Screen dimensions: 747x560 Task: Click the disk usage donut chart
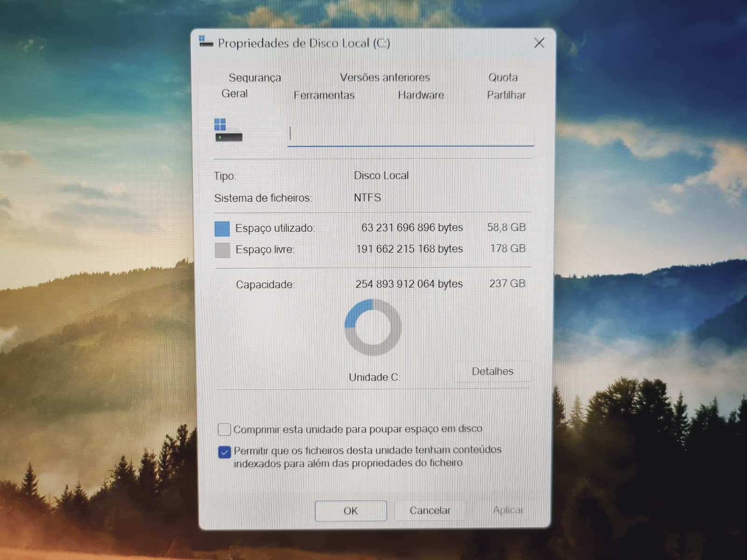pos(373,327)
